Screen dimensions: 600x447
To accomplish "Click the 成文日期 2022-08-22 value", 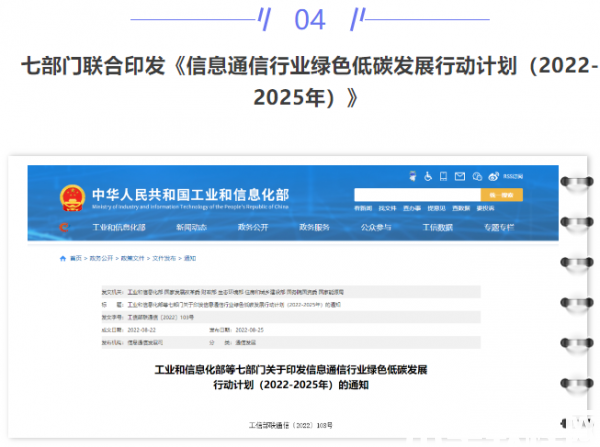I will [142, 330].
